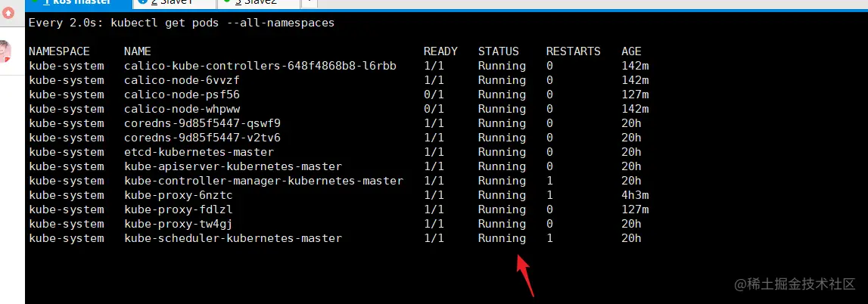Click restart count 1 of kube-controller-manager row
868x304 pixels.
point(549,181)
